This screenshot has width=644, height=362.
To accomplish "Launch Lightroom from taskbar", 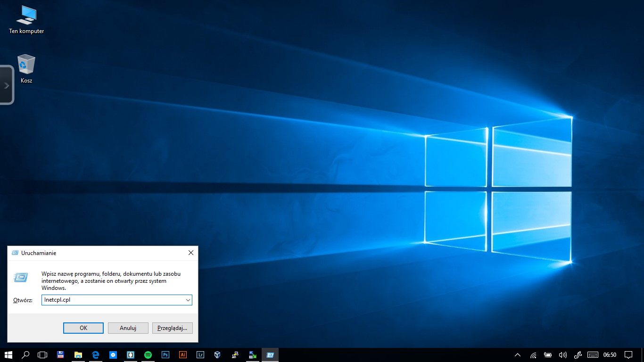I will click(200, 355).
